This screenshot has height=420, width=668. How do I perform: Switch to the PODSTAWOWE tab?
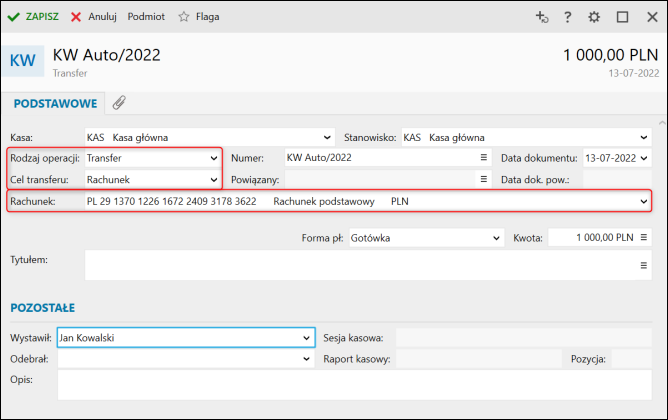click(55, 103)
